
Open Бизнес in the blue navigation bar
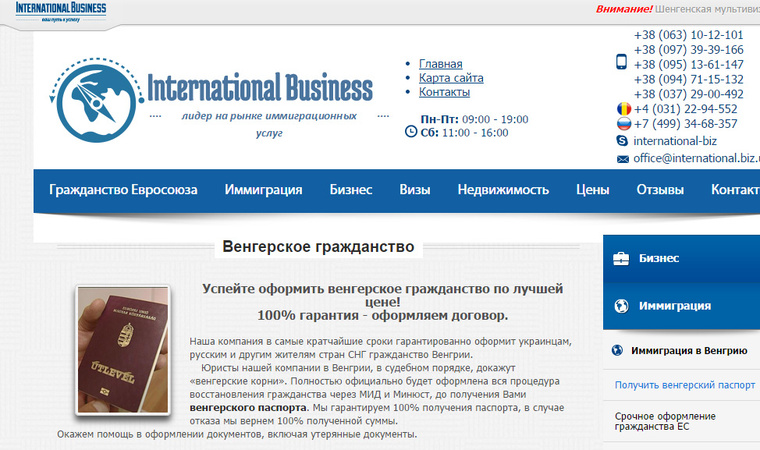click(x=351, y=189)
